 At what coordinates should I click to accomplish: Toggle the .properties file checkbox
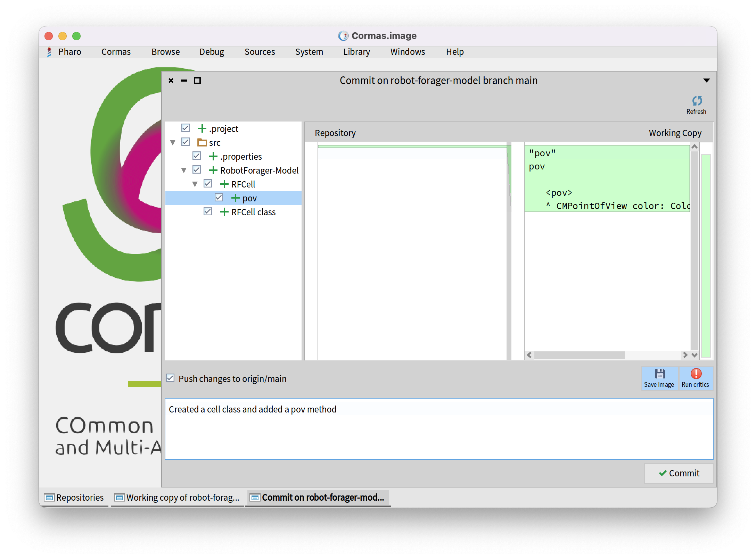[197, 156]
